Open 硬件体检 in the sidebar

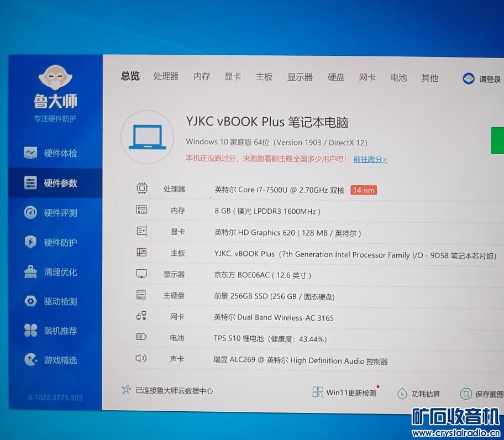click(50, 153)
